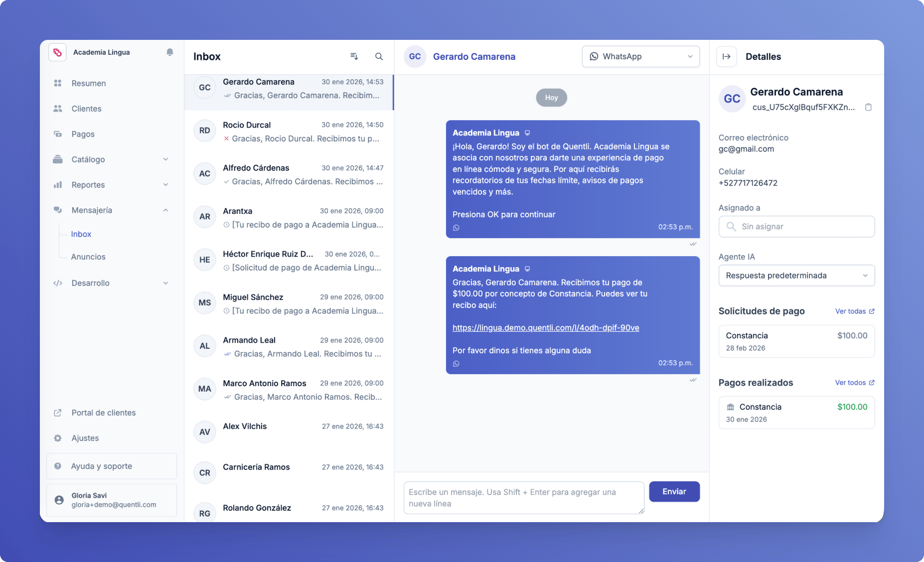The image size is (924, 562).
Task: Open external link icon beside Ver todos
Action: (872, 383)
